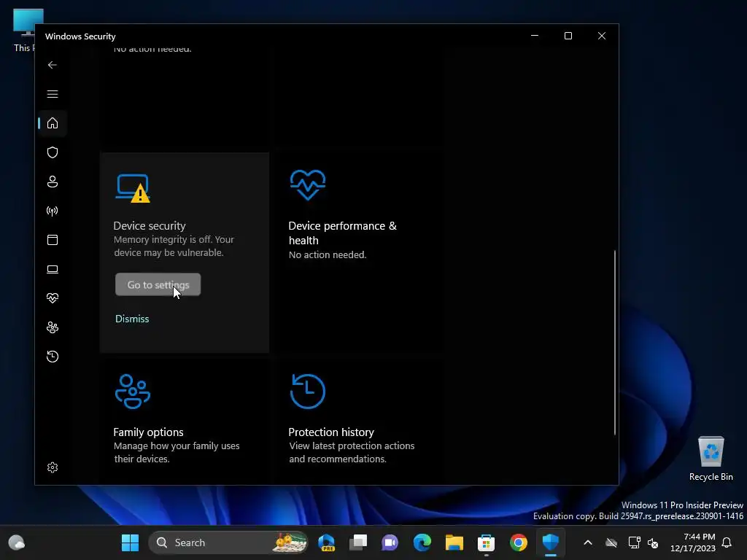
Task: Select the Home icon in sidebar
Action: (53, 123)
